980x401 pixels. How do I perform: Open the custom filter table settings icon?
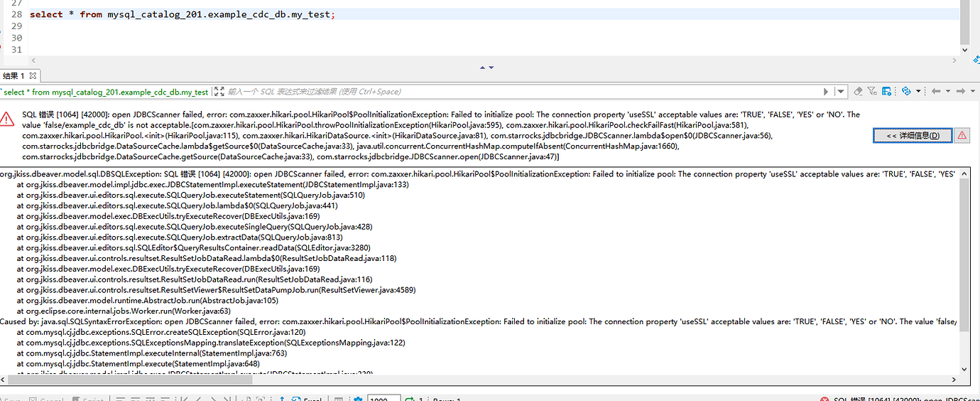(886, 92)
